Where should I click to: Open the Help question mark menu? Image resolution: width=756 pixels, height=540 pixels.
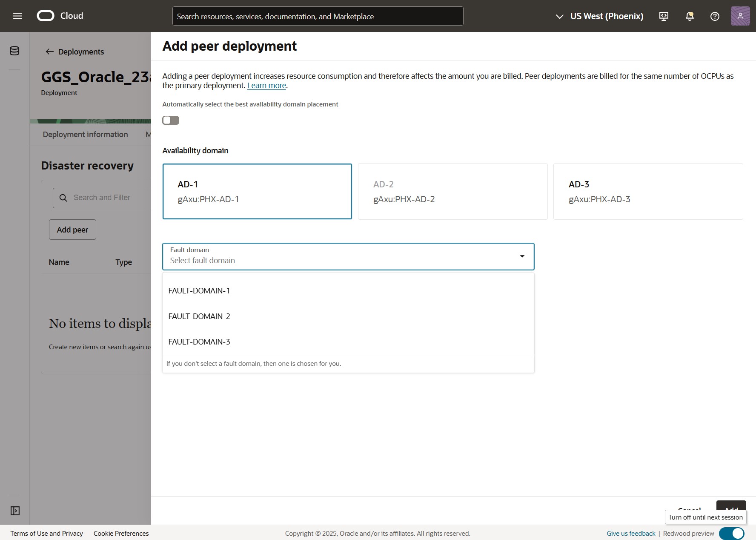[x=715, y=16]
